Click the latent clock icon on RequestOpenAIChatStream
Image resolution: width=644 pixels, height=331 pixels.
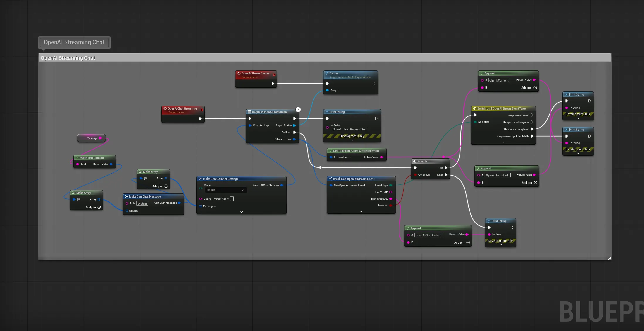[298, 109]
